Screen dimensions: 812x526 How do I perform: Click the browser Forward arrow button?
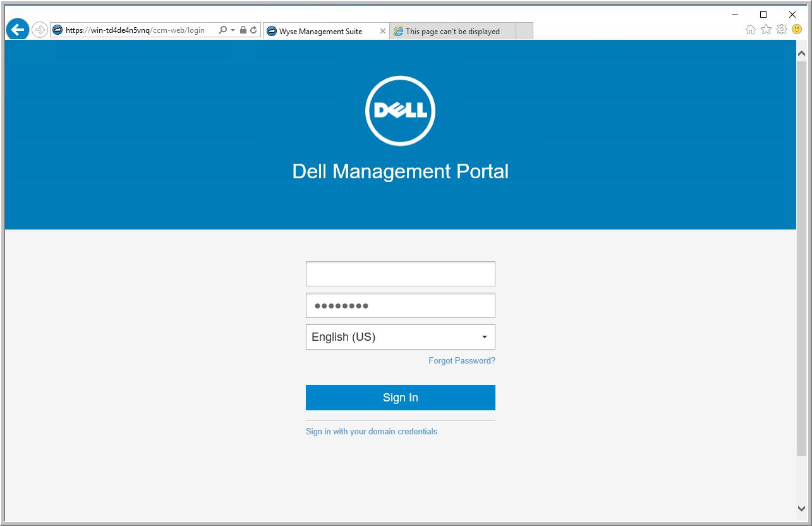40,30
